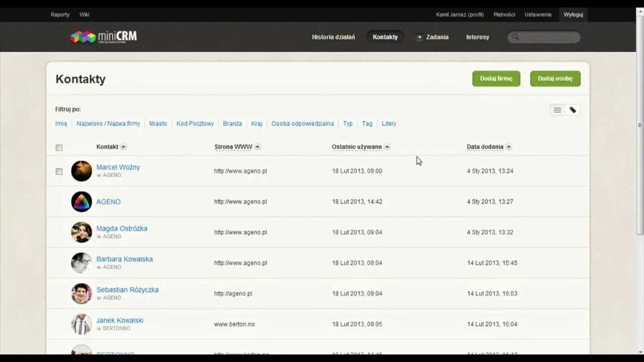
Task: Open Marcel Woźny's avatar photo
Action: coord(82,171)
